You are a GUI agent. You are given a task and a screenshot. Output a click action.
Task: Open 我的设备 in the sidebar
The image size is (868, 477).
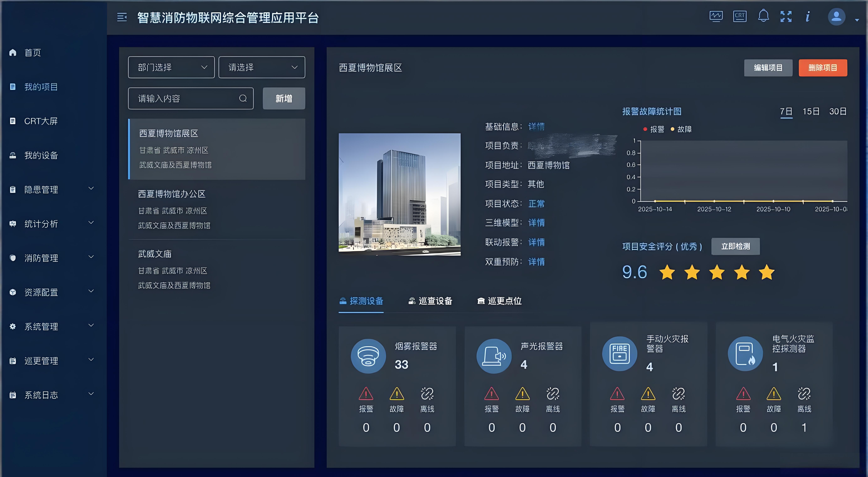[x=41, y=155]
